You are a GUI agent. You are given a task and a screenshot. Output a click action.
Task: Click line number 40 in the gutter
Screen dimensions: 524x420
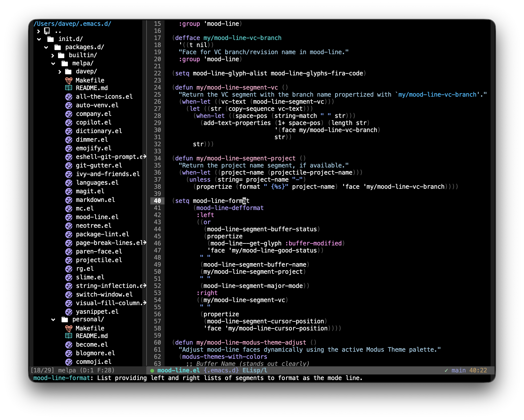coord(157,201)
